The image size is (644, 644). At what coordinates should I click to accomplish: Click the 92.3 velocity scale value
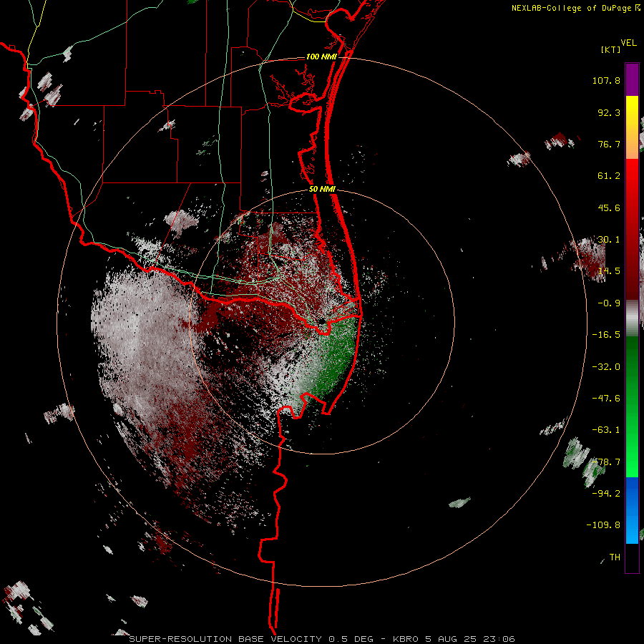pyautogui.click(x=609, y=112)
